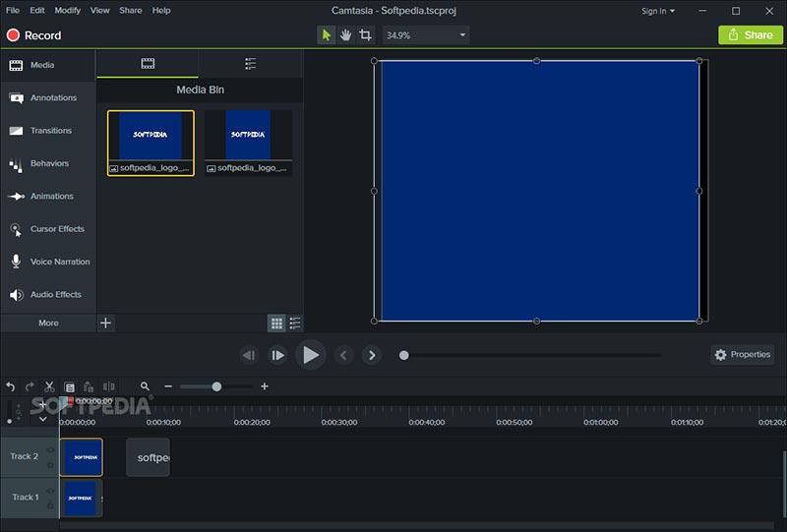The height and width of the screenshot is (532, 787).
Task: Activate the Crop tool
Action: click(x=366, y=35)
